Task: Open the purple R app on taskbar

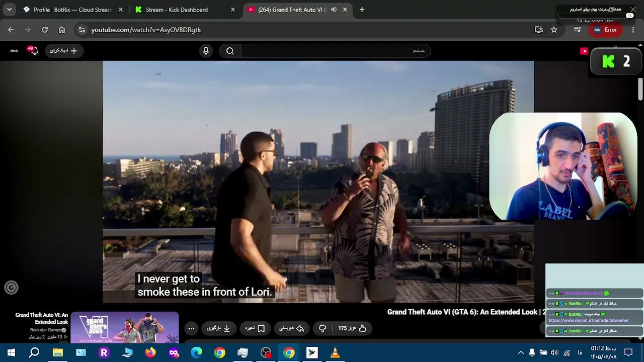Action: click(104, 353)
